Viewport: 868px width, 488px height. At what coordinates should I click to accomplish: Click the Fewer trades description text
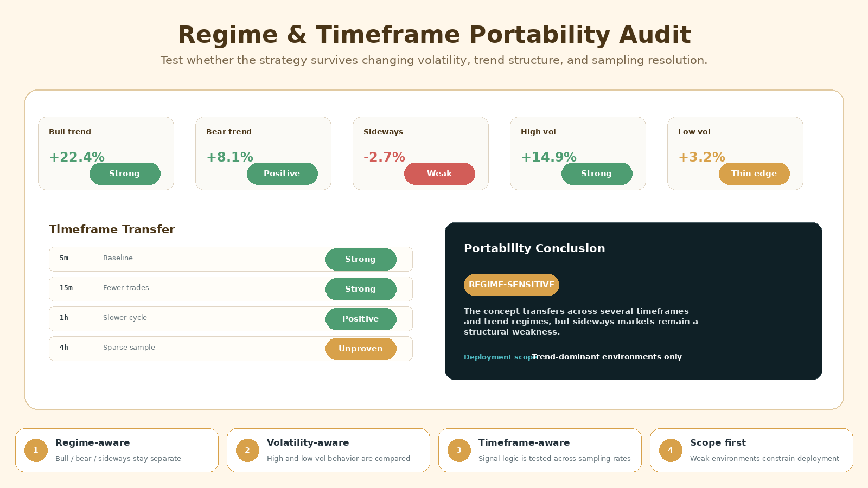[x=126, y=288]
